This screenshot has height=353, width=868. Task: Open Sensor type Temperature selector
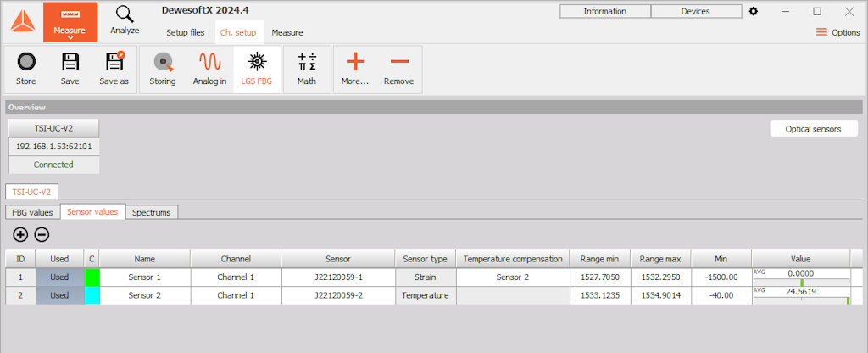click(426, 295)
